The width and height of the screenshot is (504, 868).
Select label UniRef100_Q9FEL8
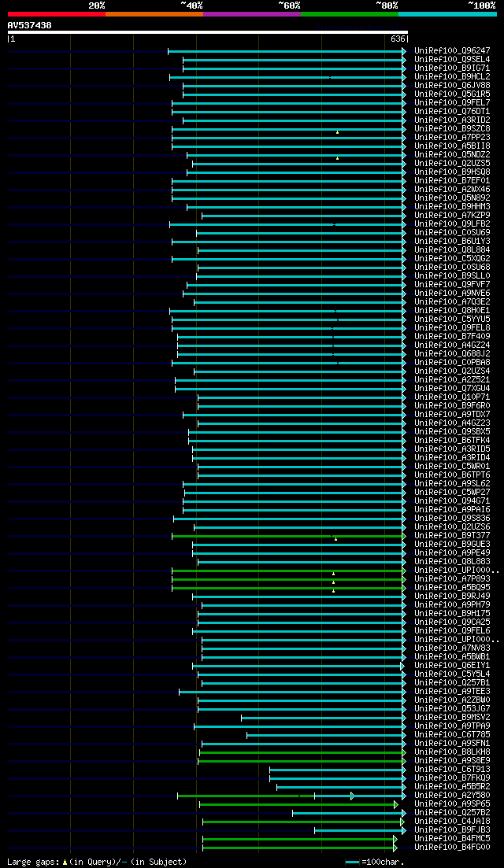[452, 327]
